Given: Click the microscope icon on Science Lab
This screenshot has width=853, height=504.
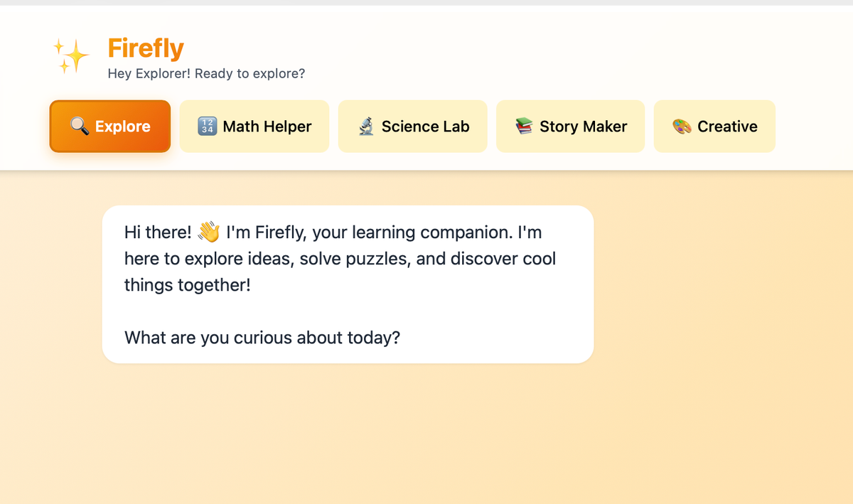Looking at the screenshot, I should (366, 127).
